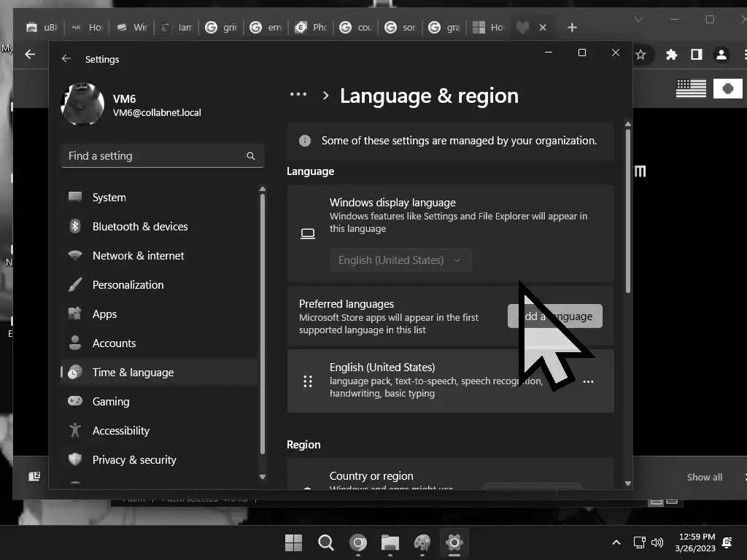Click the search magnifier in Find a setting
Viewport: 747px width, 560px height.
(x=251, y=156)
